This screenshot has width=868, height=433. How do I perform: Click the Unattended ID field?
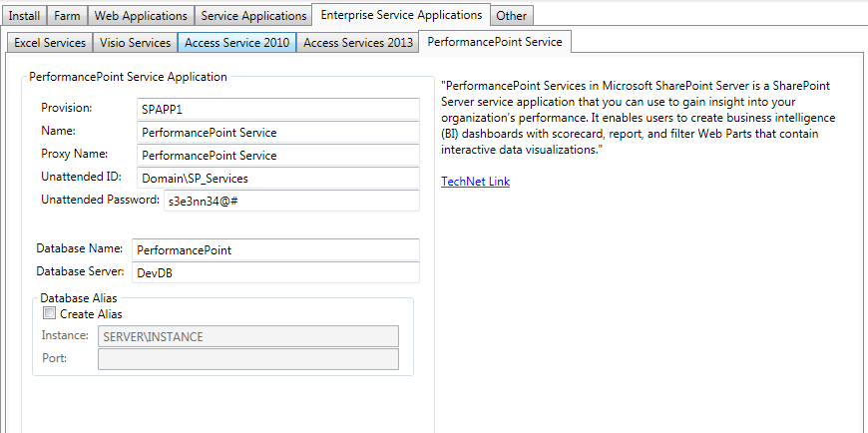pyautogui.click(x=277, y=178)
